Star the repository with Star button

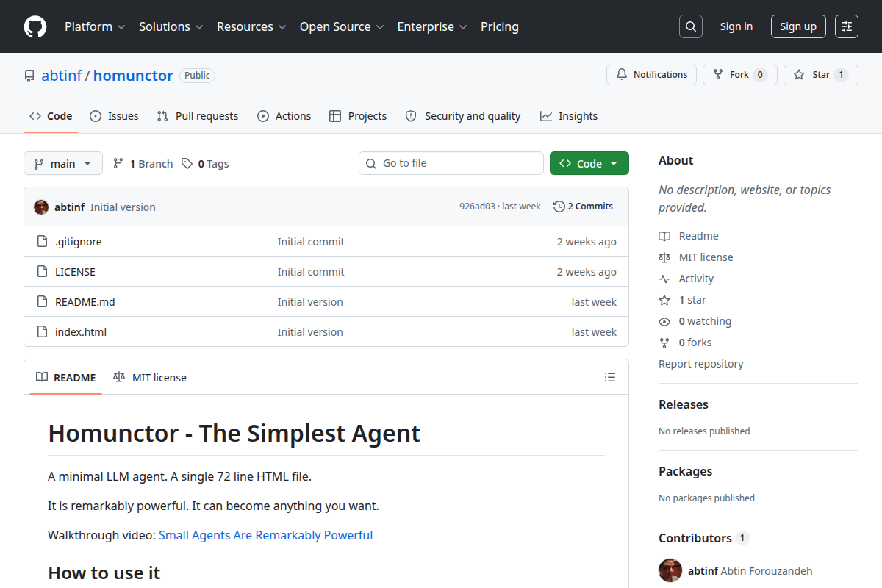pyautogui.click(x=821, y=75)
